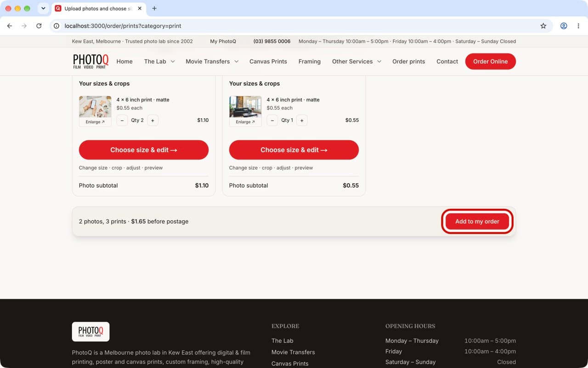
Task: Open the Framing page
Action: coord(310,61)
